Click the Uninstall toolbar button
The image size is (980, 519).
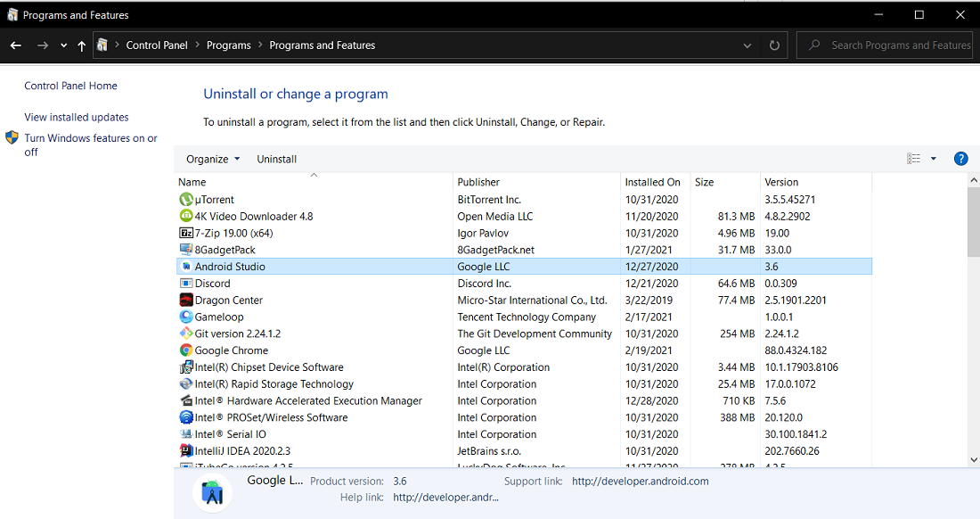click(x=277, y=159)
